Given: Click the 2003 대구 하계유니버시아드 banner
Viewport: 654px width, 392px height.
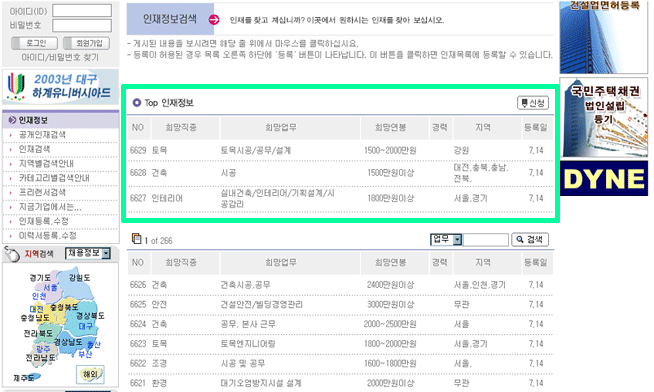Looking at the screenshot, I should click(60, 87).
